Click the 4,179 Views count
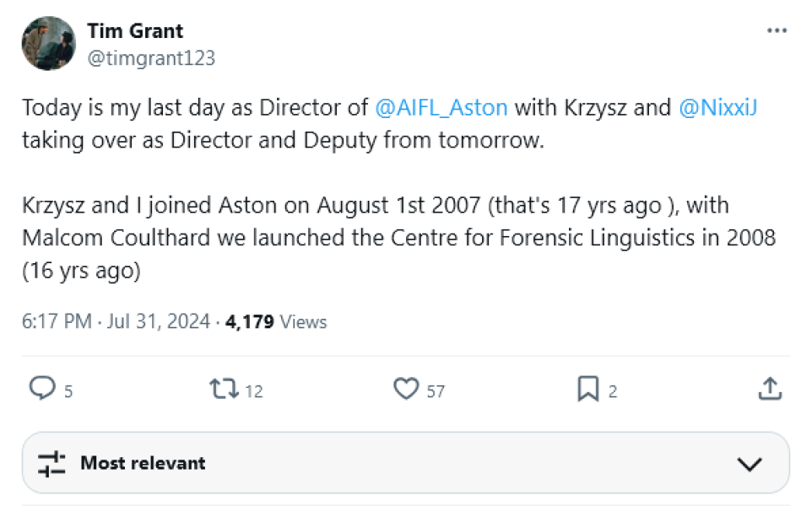Viewport: 812px width, 506px height. click(x=276, y=321)
